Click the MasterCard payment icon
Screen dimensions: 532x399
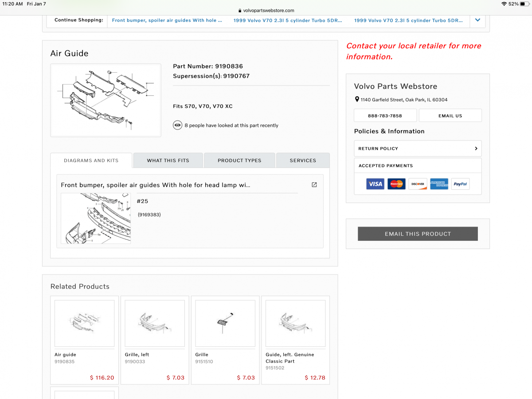396,184
